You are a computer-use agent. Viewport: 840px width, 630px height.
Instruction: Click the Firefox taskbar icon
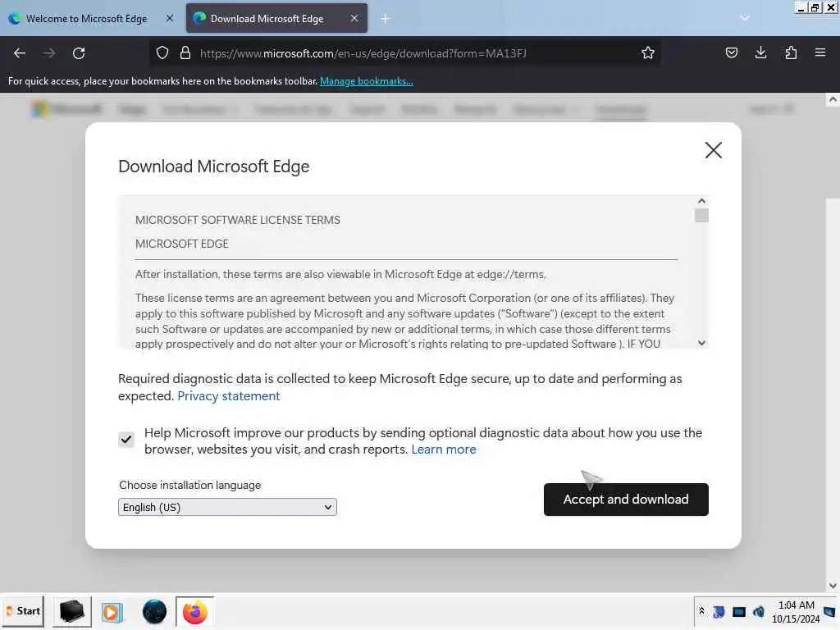pos(195,612)
